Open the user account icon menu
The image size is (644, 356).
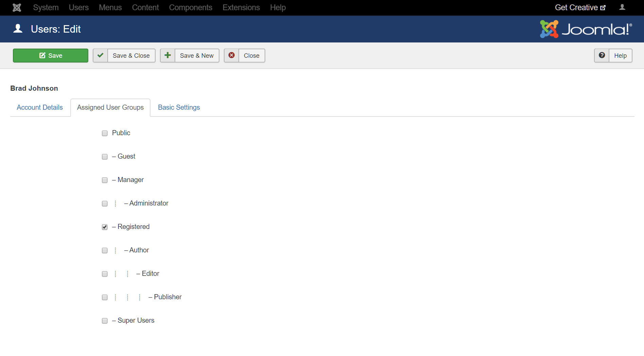pos(622,7)
